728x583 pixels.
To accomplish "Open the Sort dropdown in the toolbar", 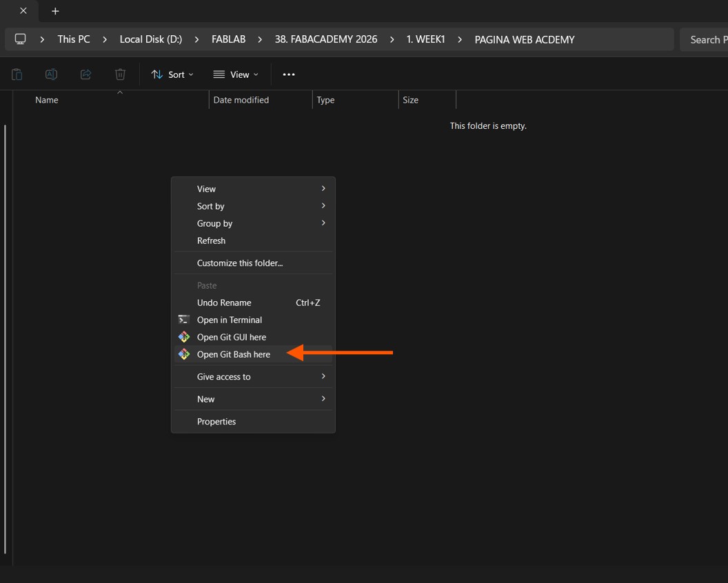I will [172, 74].
